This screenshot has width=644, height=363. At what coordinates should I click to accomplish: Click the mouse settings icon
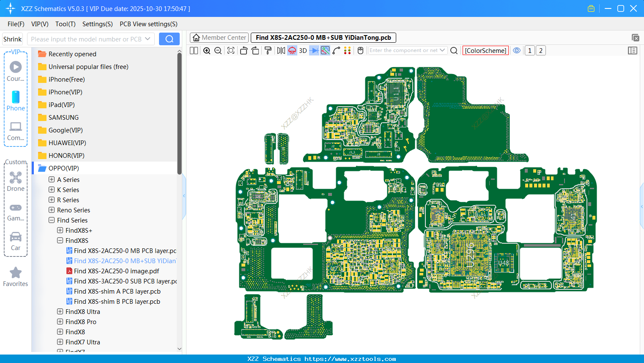360,50
